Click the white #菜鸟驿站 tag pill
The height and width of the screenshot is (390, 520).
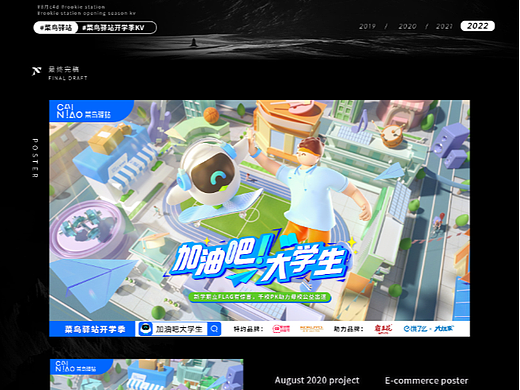[56, 28]
